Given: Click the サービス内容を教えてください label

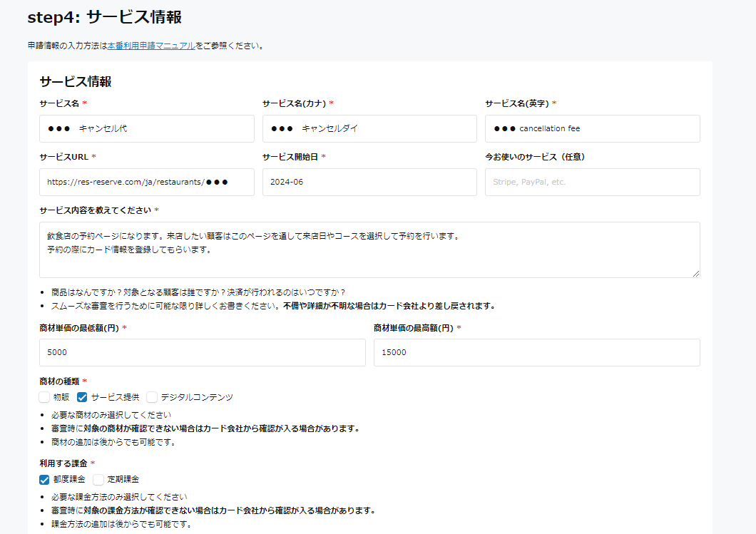Looking at the screenshot, I should (x=96, y=210).
